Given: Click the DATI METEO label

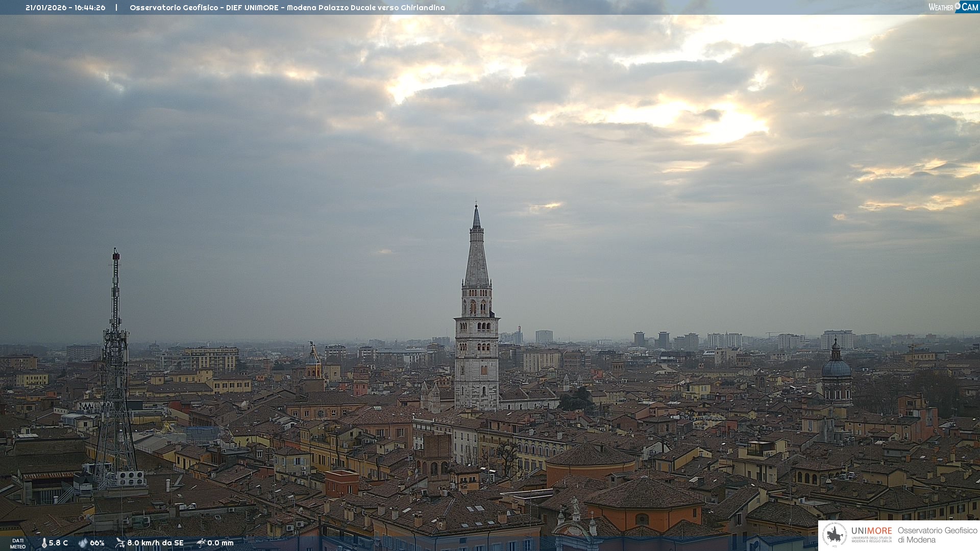Looking at the screenshot, I should click(x=18, y=543).
